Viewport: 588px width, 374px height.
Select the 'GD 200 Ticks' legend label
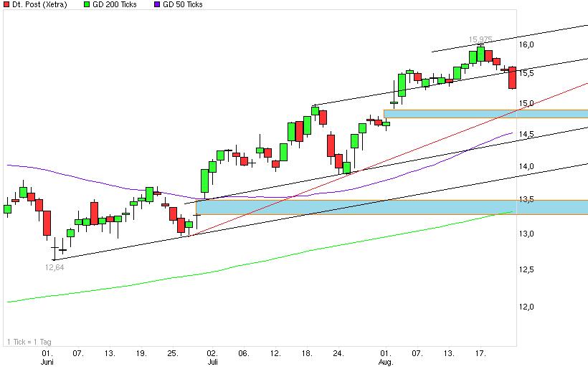pos(115,4)
